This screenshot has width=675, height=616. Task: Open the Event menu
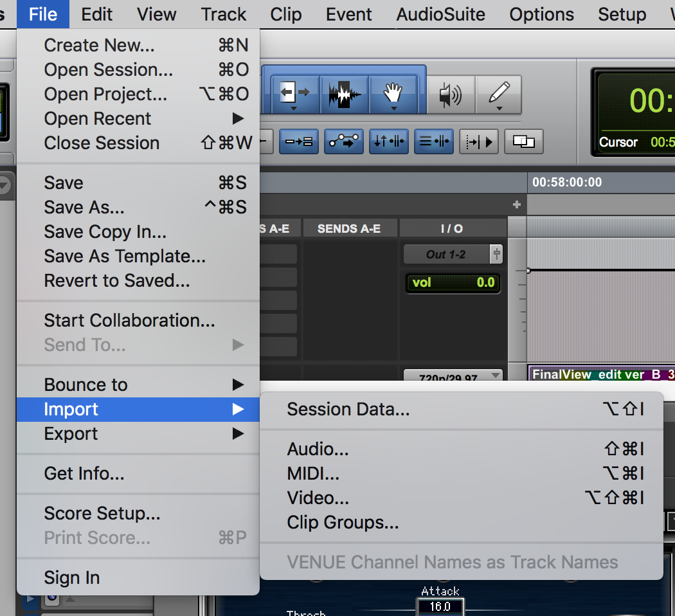pos(348,14)
